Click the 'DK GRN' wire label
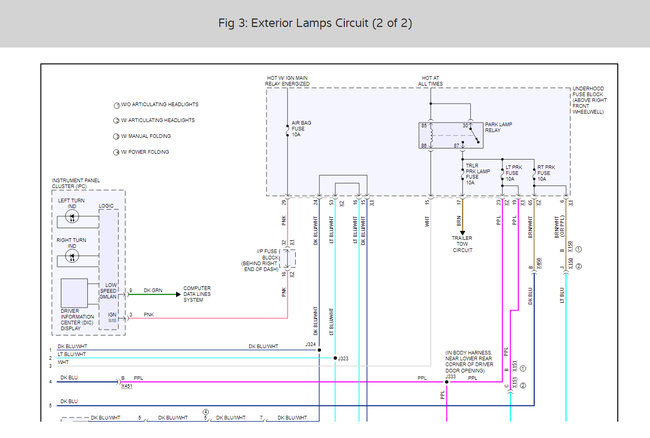This screenshot has width=650, height=438. click(x=153, y=290)
